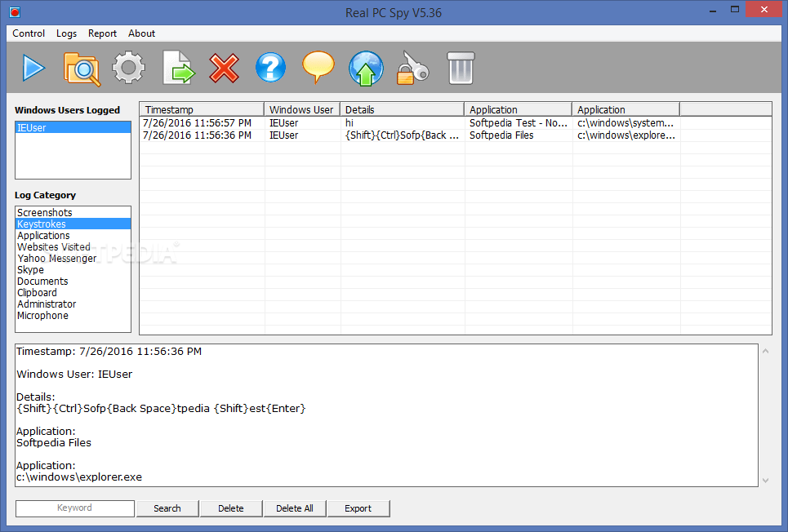The height and width of the screenshot is (532, 788).
Task: Click the c:\windows\system... path cell
Action: click(626, 123)
